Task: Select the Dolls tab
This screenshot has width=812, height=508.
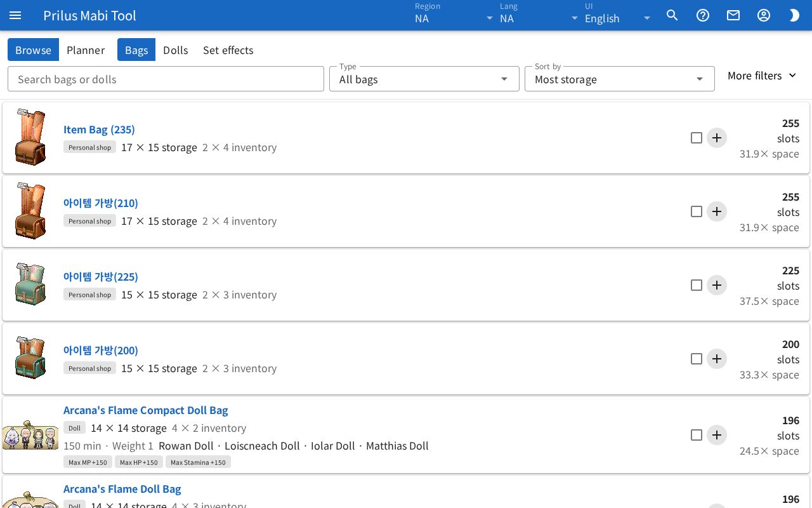Action: click(176, 50)
